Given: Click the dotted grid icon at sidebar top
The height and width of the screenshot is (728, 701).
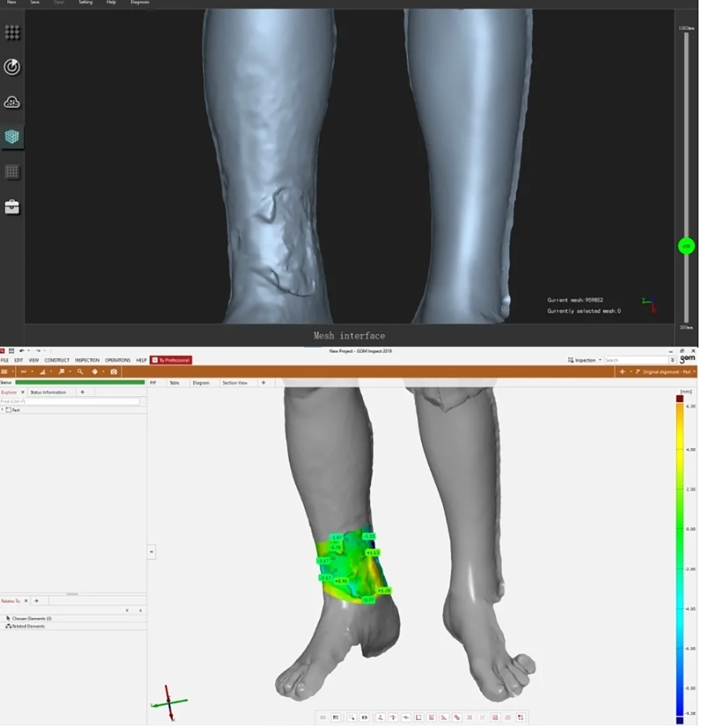Looking at the screenshot, I should [x=12, y=32].
